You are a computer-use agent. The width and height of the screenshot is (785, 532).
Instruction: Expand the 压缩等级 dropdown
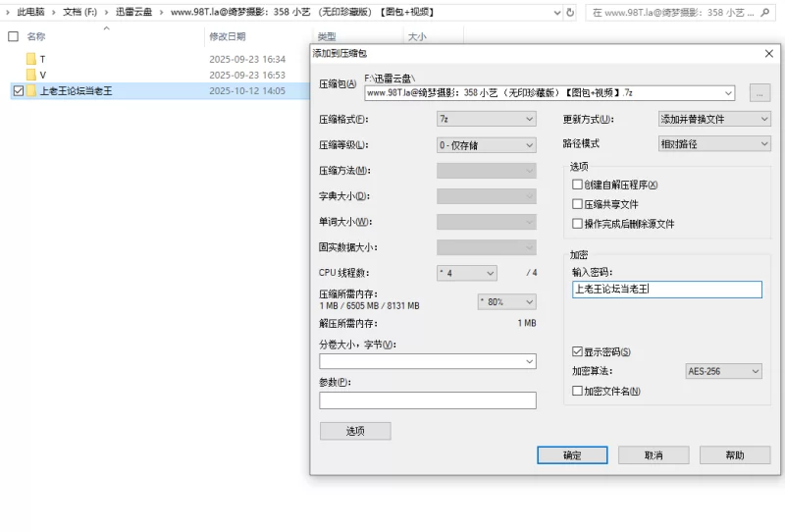click(x=486, y=145)
